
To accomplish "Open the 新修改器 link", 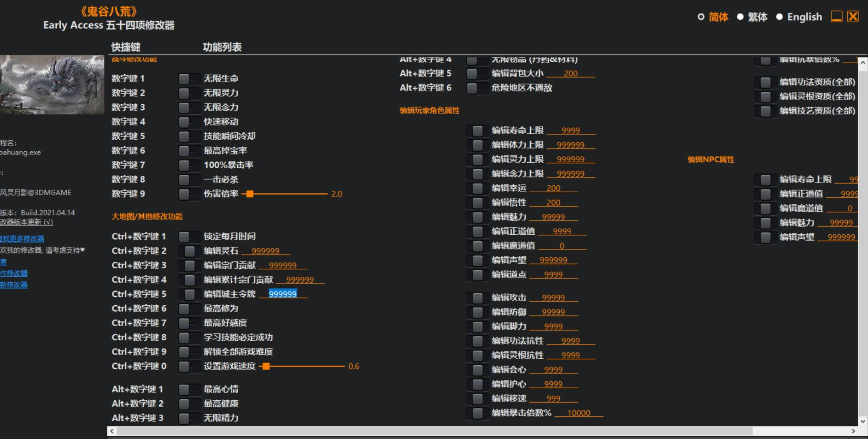I will point(14,285).
